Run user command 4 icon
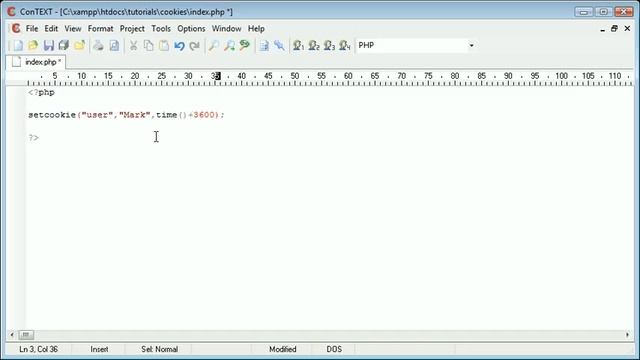Viewport: 640px width, 360px height. [345, 45]
